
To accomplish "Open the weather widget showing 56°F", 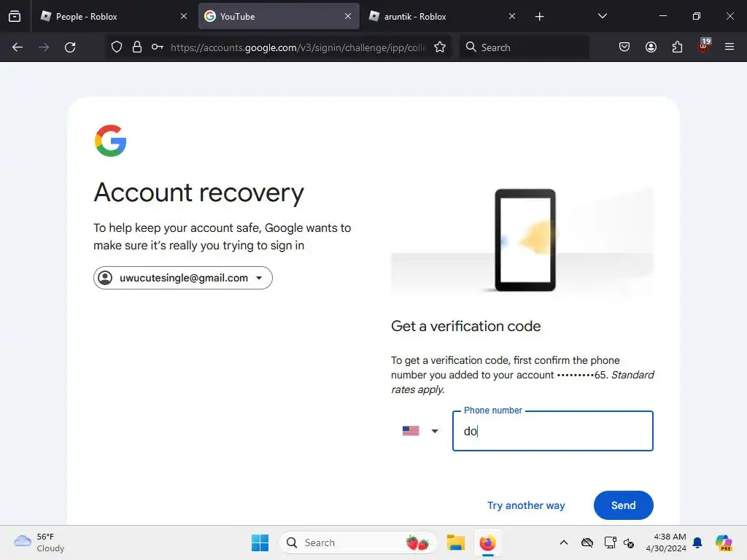I will (x=39, y=542).
